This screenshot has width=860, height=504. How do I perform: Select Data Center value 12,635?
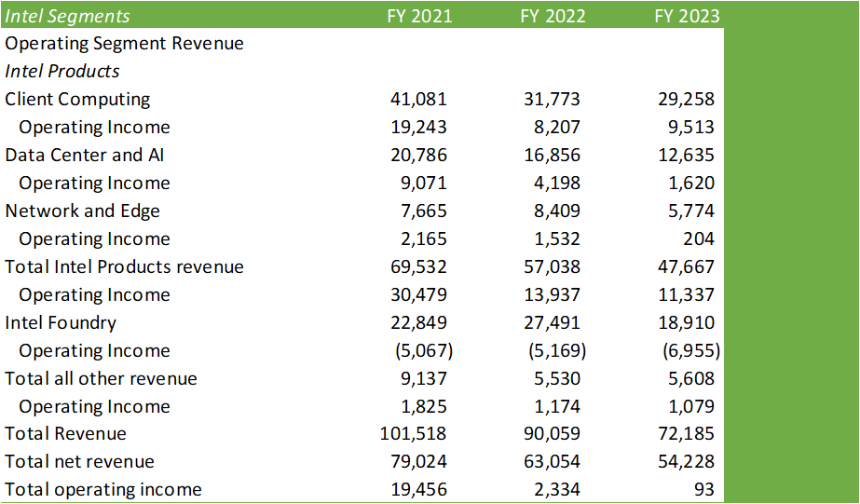tap(686, 156)
